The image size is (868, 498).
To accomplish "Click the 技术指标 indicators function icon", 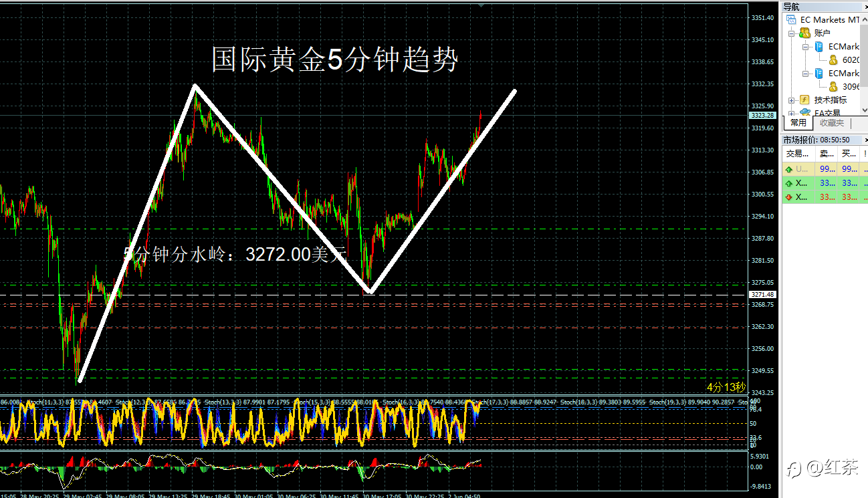I will [x=804, y=100].
